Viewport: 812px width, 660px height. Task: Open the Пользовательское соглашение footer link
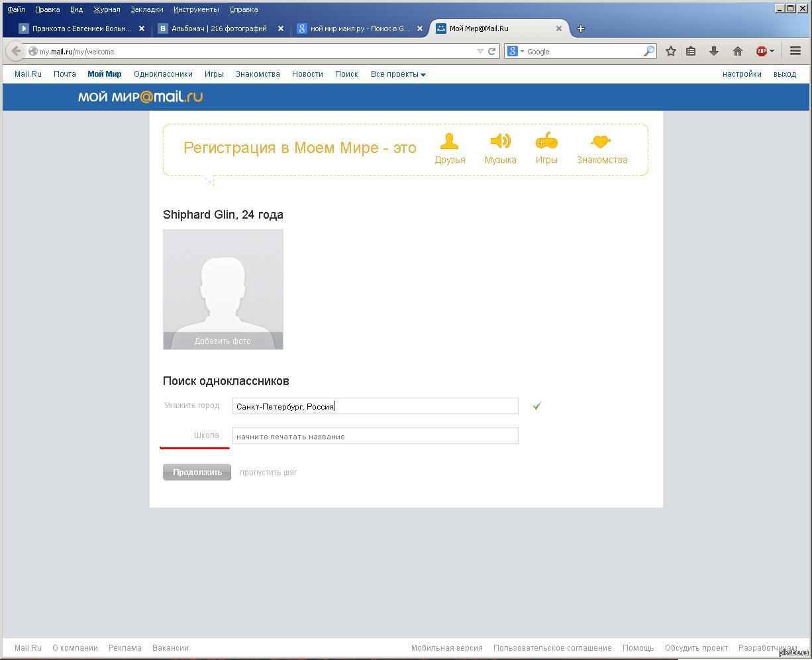[552, 648]
